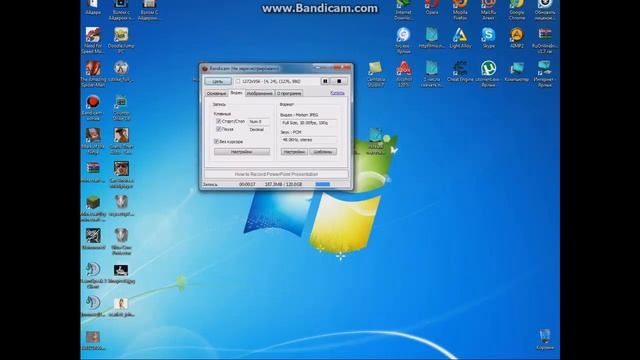This screenshot has width=640, height=360.
Task: Click the pause recording button in Bandicam
Action: [x=325, y=81]
